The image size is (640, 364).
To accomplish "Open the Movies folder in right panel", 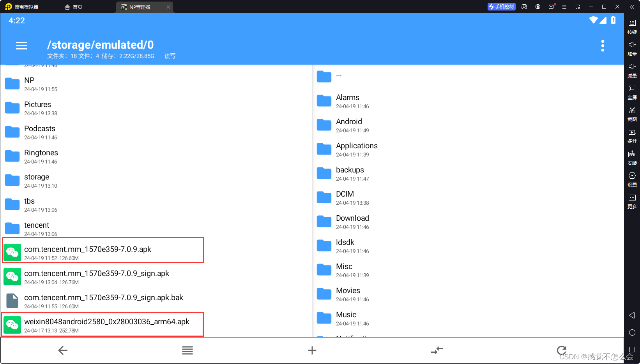I will (468, 294).
